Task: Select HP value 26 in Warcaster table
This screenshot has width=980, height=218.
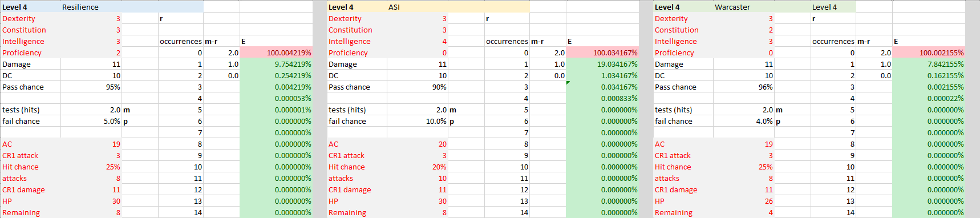Action: click(744, 201)
